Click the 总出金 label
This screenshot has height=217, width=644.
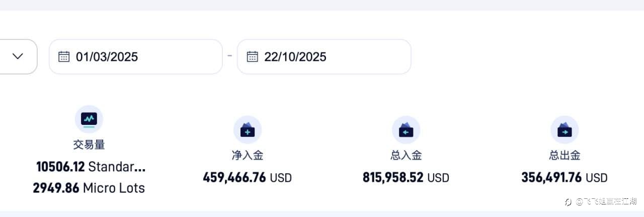(x=565, y=156)
